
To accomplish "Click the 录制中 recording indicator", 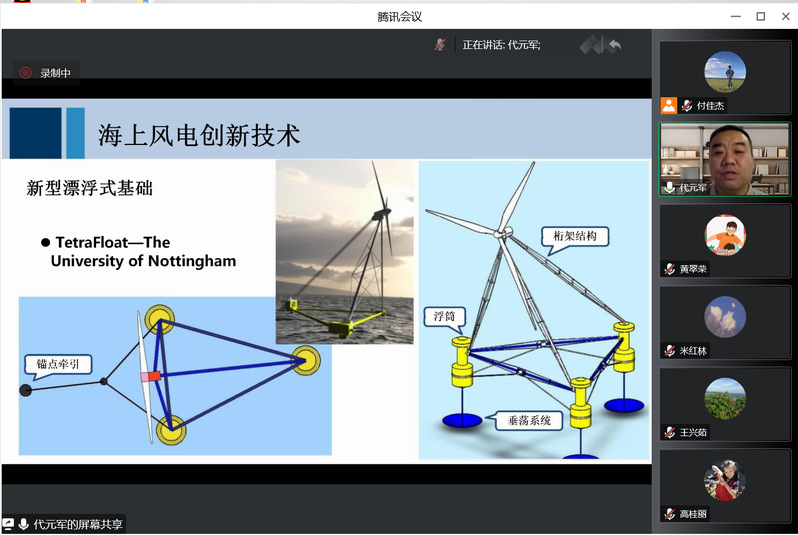I will (47, 73).
